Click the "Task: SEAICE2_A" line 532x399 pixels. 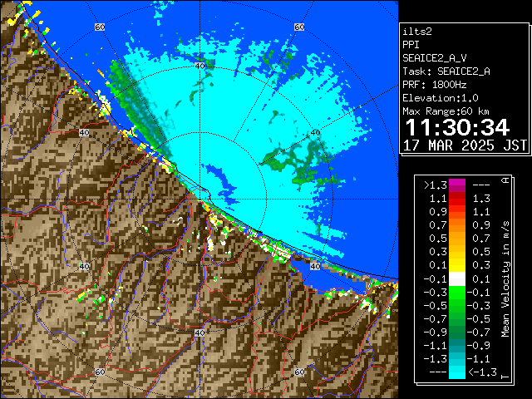point(446,71)
